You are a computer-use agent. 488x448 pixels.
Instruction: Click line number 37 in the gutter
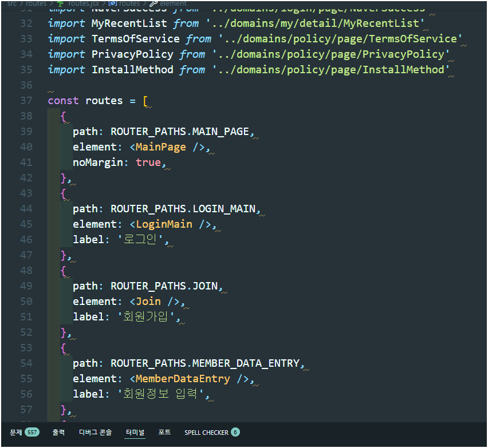pyautogui.click(x=26, y=101)
